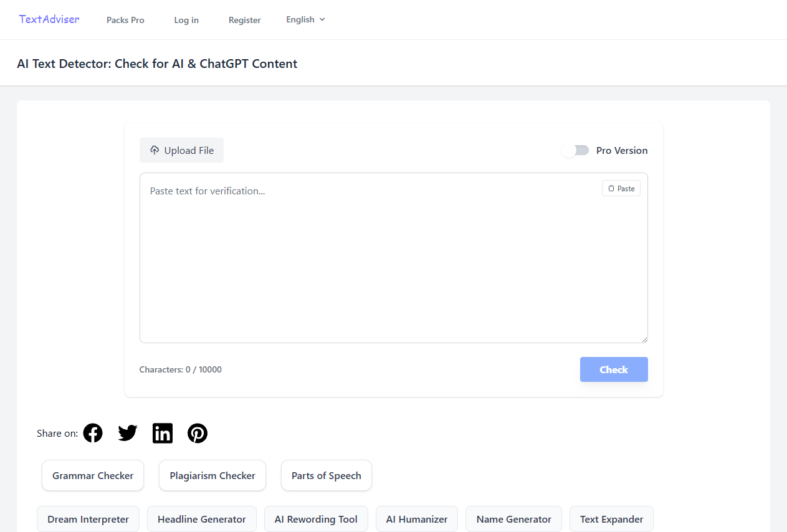Screen dimensions: 787x532
Task: Click the TextAdviser logo
Action: pos(49,19)
